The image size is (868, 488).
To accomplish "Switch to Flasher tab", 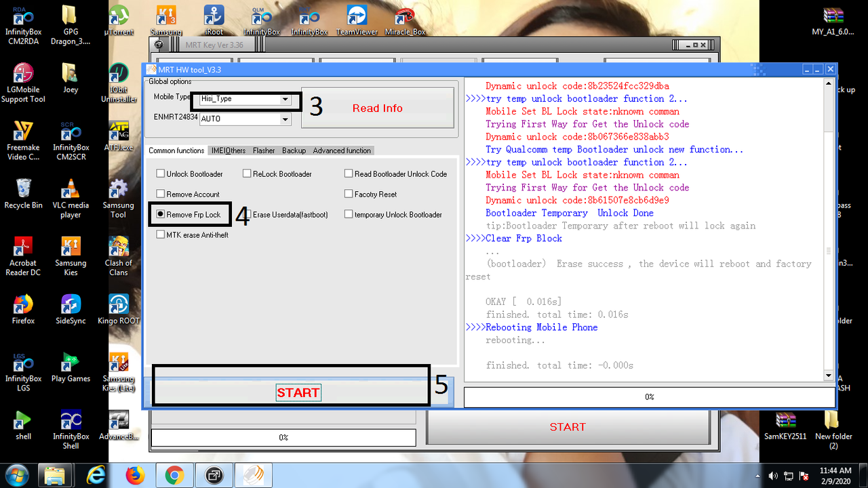I will coord(264,150).
